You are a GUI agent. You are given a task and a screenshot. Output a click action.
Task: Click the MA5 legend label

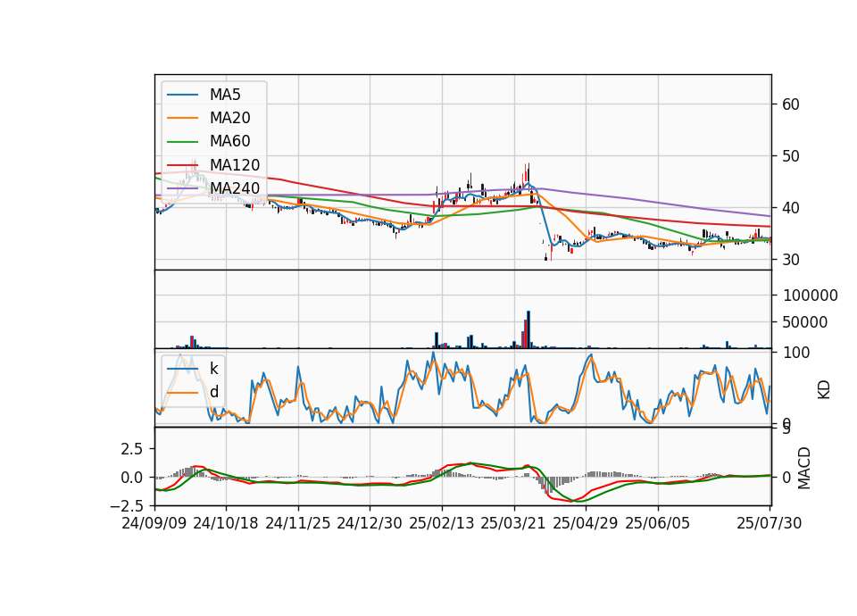click(x=225, y=95)
